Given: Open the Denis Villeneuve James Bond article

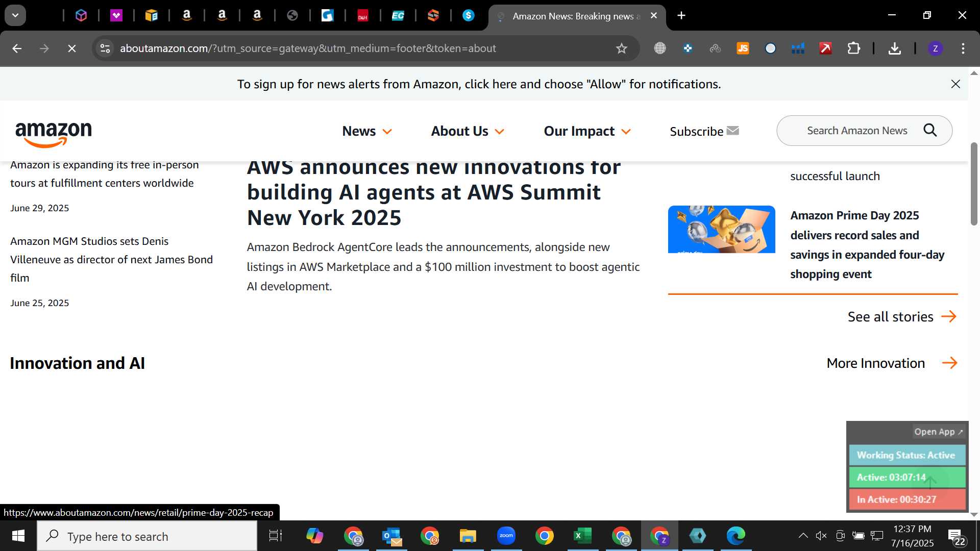Looking at the screenshot, I should point(111,259).
